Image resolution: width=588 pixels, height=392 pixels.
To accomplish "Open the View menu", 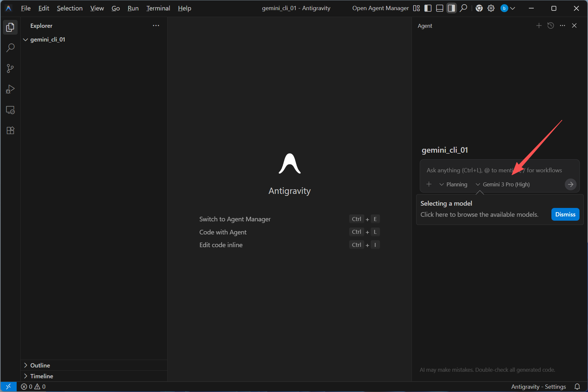I will [x=97, y=8].
